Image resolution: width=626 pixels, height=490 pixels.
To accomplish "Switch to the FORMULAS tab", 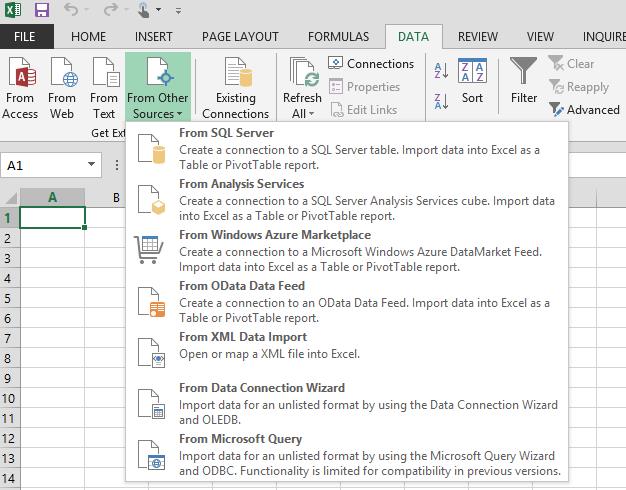I will pos(338,37).
